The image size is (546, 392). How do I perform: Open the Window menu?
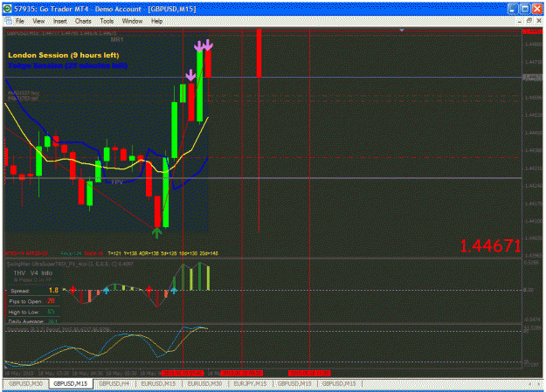point(132,21)
